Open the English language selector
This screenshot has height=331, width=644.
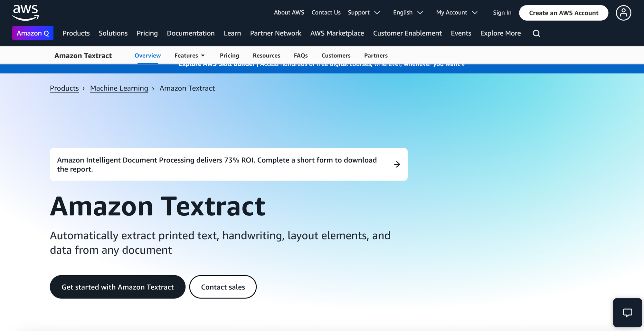click(x=408, y=13)
